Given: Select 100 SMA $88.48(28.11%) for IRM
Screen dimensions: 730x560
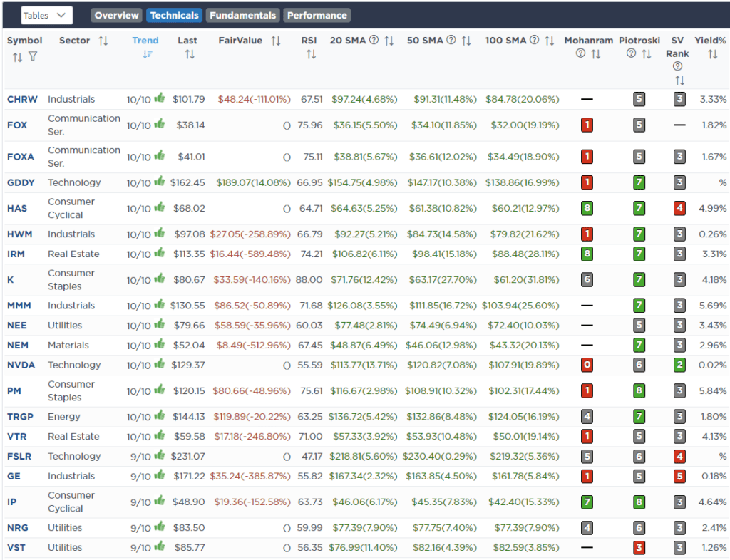Looking at the screenshot, I should pyautogui.click(x=525, y=254).
